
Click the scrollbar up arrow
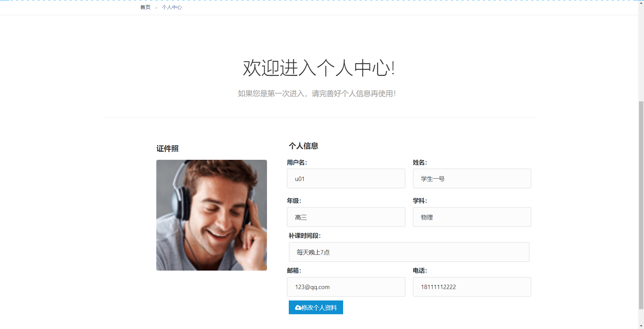pos(640,3)
